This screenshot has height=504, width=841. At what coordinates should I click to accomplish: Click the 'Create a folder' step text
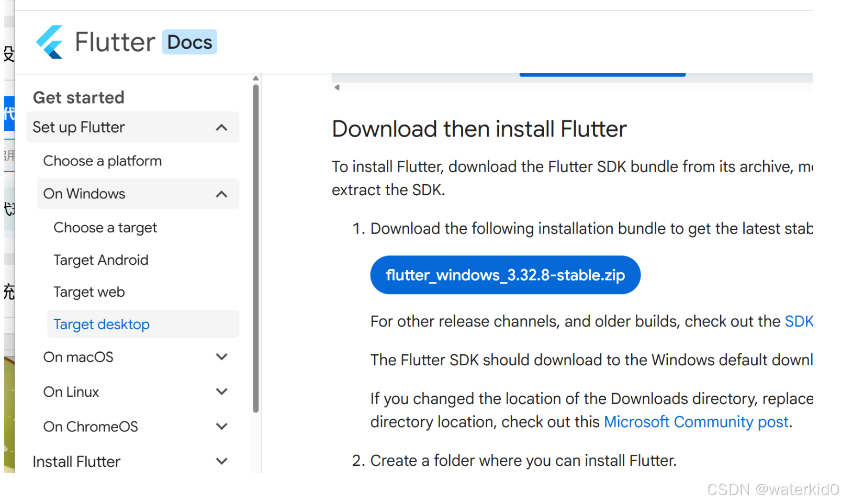(523, 461)
